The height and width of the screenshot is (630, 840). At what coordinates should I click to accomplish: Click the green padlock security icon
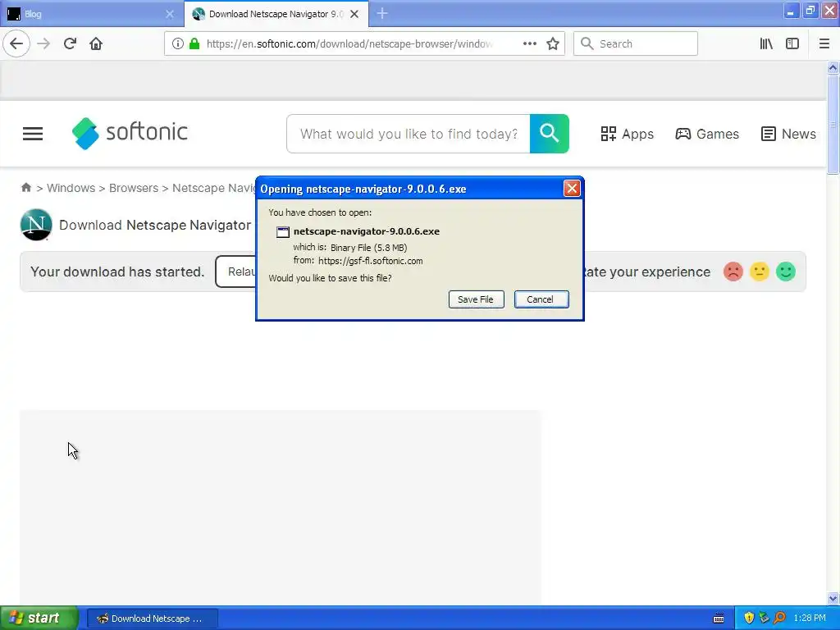[194, 43]
